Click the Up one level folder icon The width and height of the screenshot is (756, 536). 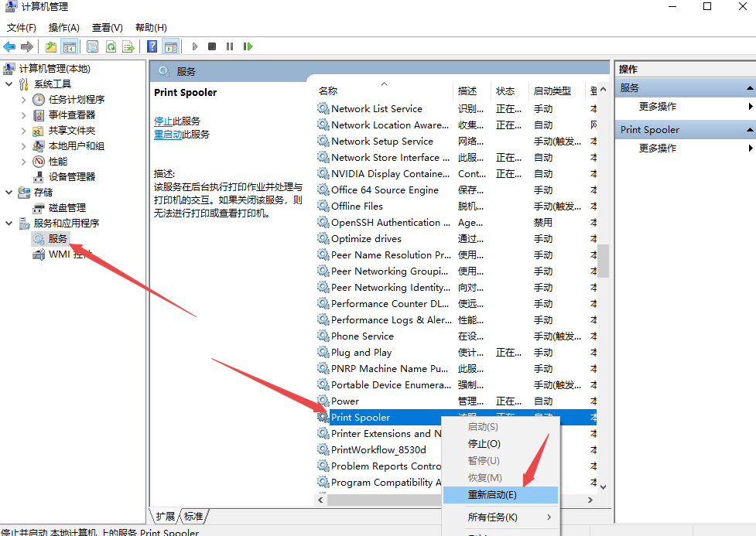pyautogui.click(x=51, y=46)
